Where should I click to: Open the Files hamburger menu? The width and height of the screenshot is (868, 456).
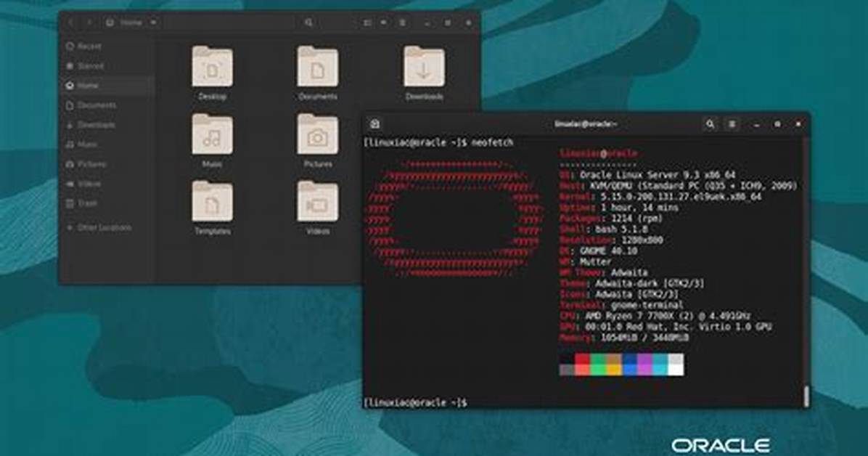403,23
